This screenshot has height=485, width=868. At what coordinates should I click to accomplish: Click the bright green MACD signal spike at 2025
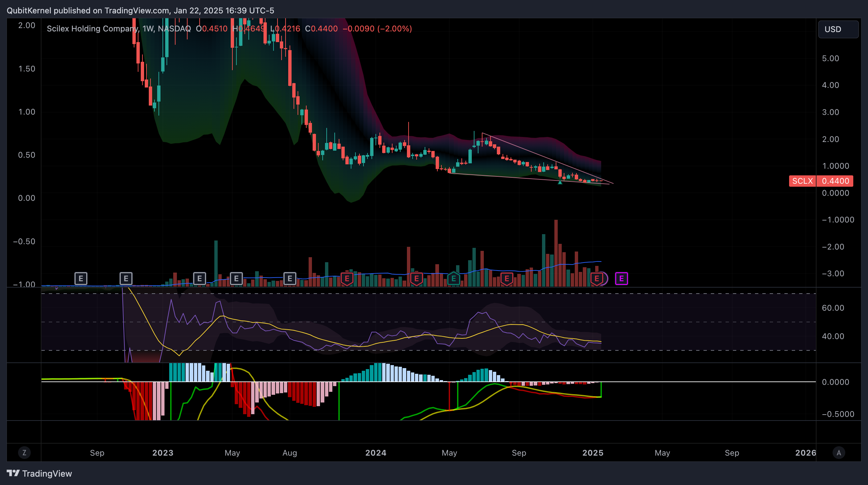pos(601,390)
